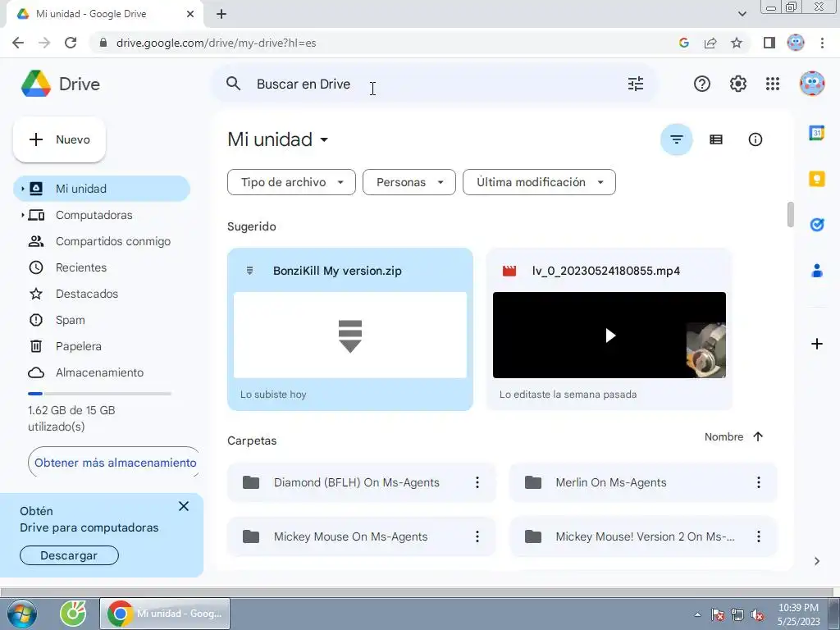Click the Descargar button
This screenshot has height=630, width=840.
(x=69, y=555)
